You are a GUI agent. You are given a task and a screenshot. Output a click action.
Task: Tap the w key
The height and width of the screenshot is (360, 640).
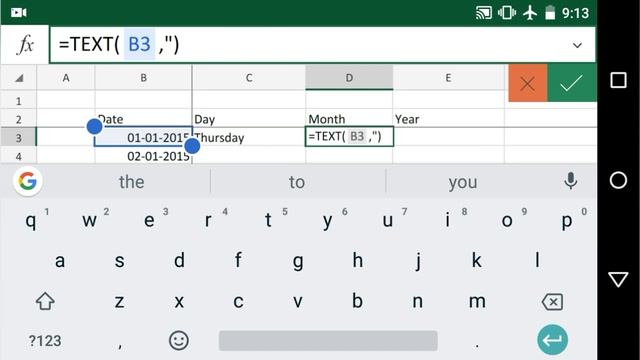[x=90, y=220]
